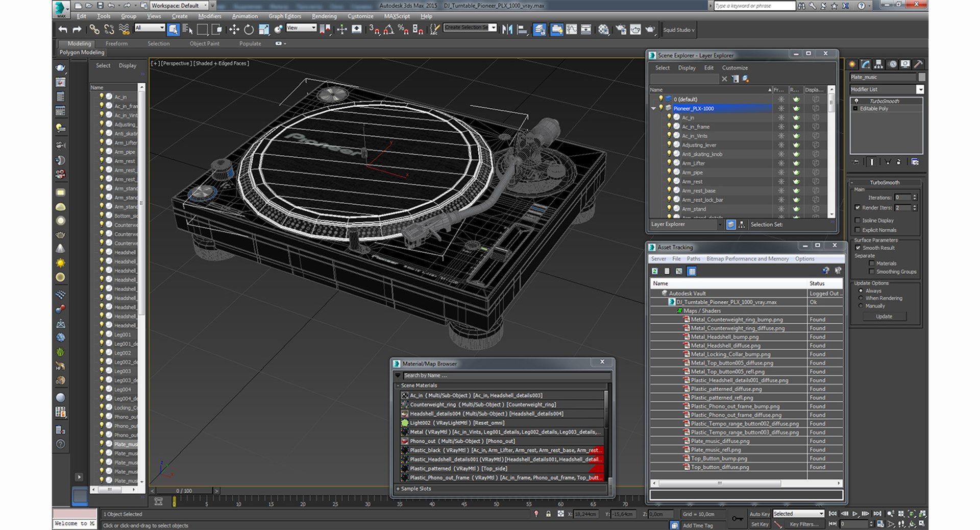The image size is (980, 530).
Task: Click the Play Animation button
Action: click(x=855, y=514)
